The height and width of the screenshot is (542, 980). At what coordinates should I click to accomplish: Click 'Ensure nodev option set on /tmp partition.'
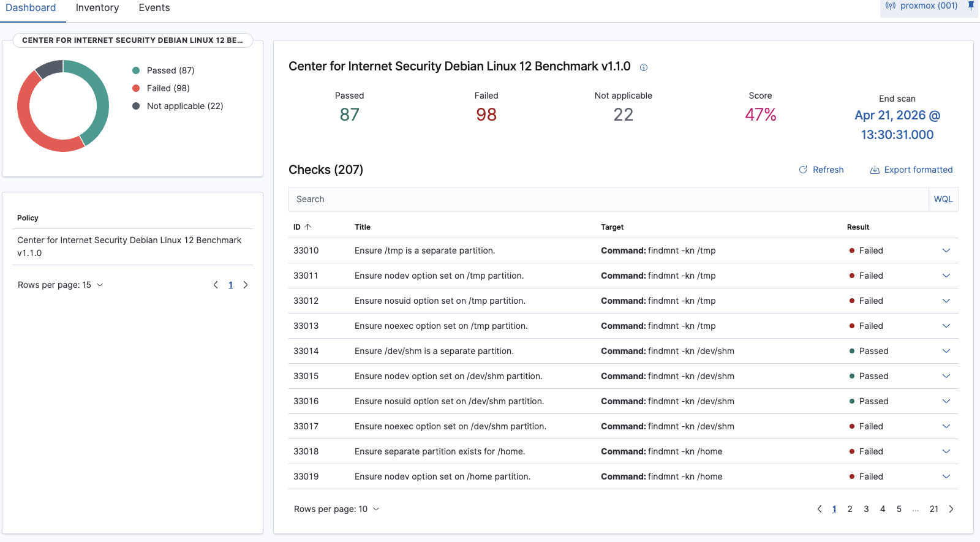pos(439,276)
